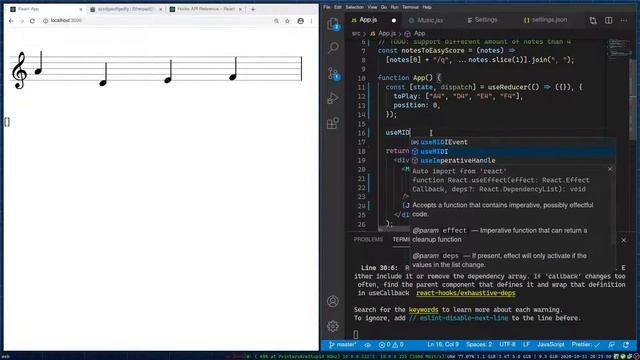
Task: Open the File menu in VS Code
Action: (x=327, y=7)
